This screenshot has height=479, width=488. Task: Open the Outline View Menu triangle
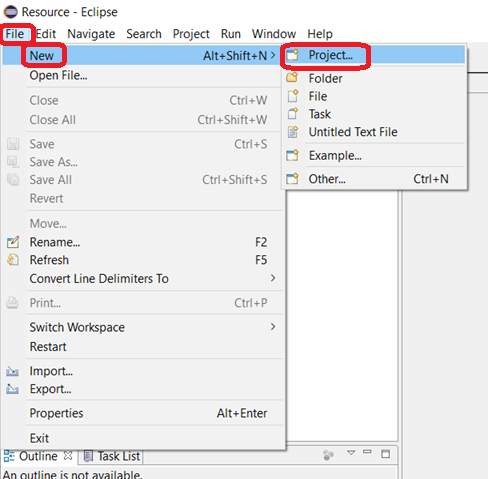[351, 453]
